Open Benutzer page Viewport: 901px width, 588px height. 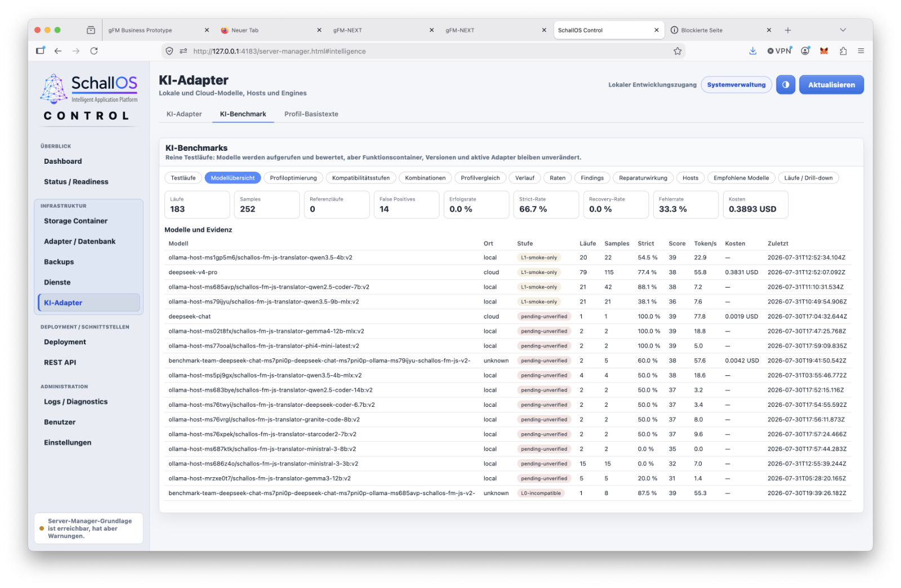click(x=60, y=422)
